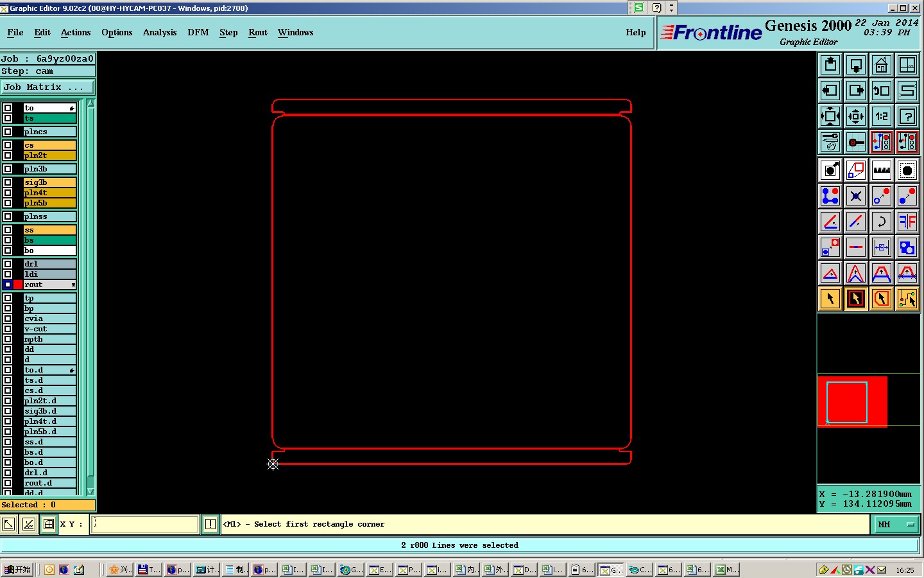The width and height of the screenshot is (924, 578).
Task: Click the green S icon in title bar
Action: (638, 8)
